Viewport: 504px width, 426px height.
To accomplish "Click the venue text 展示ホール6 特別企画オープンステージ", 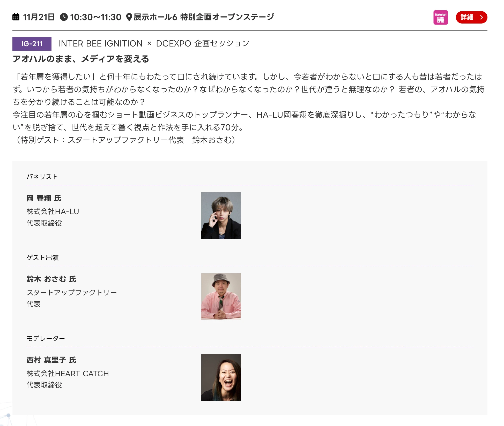I will coord(204,17).
